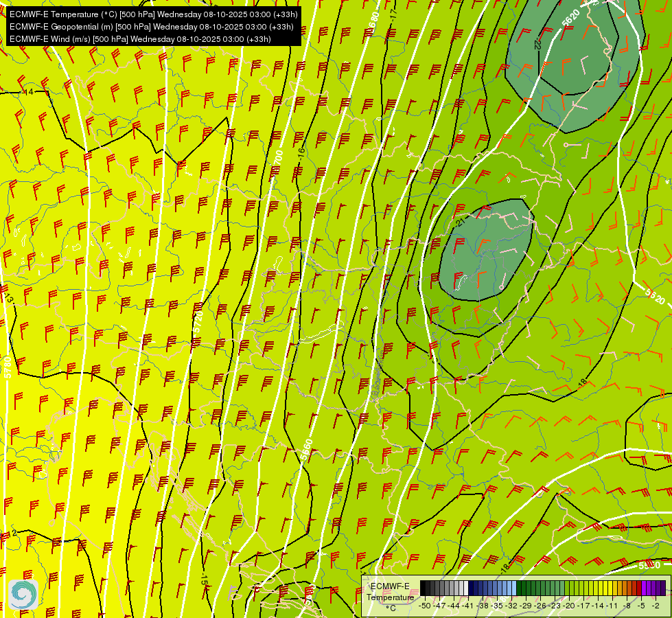Click the -11 legend tick label
Screen dimensions: 672x618
pos(612,606)
